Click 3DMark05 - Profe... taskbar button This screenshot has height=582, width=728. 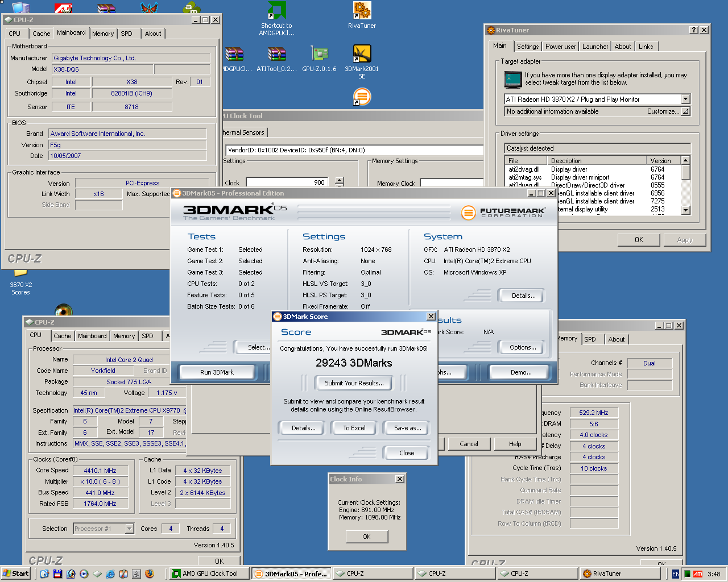[x=290, y=573]
